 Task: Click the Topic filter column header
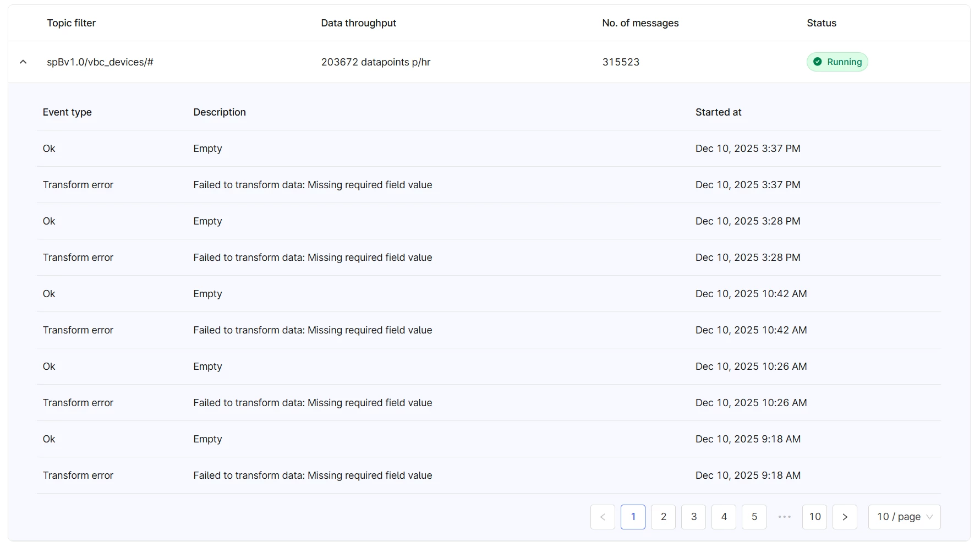pyautogui.click(x=72, y=23)
